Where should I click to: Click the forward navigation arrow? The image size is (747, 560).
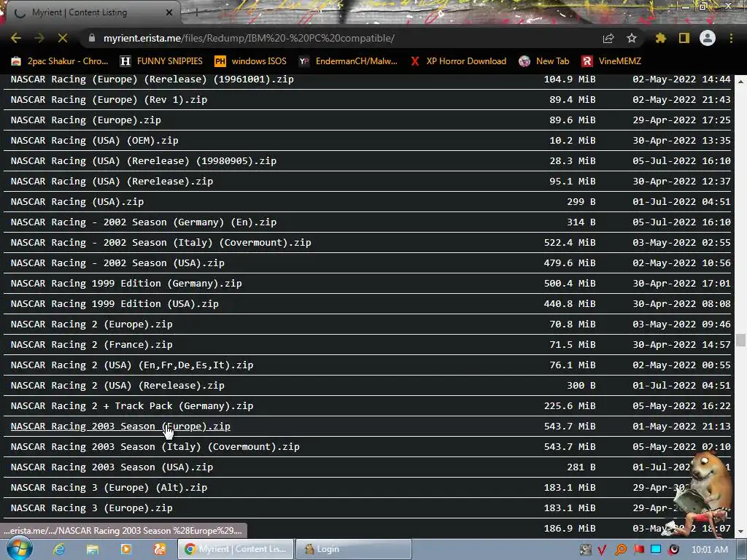pos(39,38)
